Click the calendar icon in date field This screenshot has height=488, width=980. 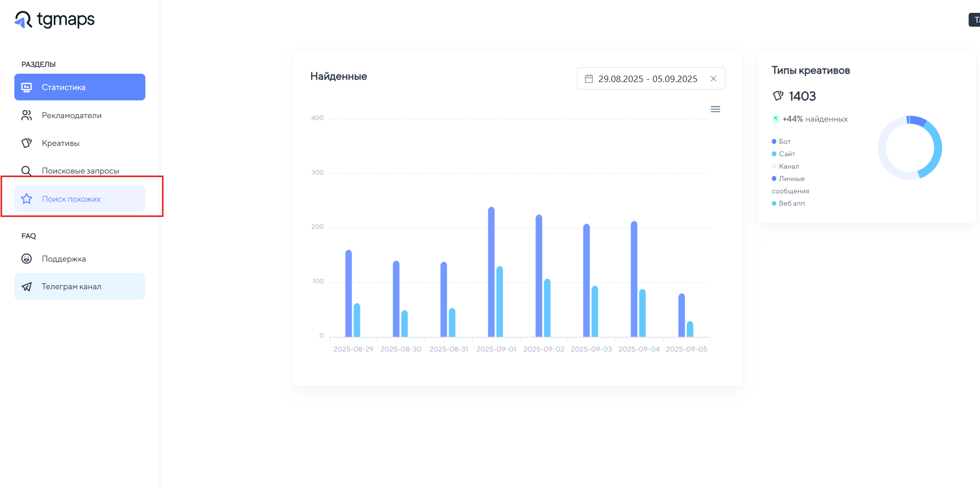click(x=588, y=79)
